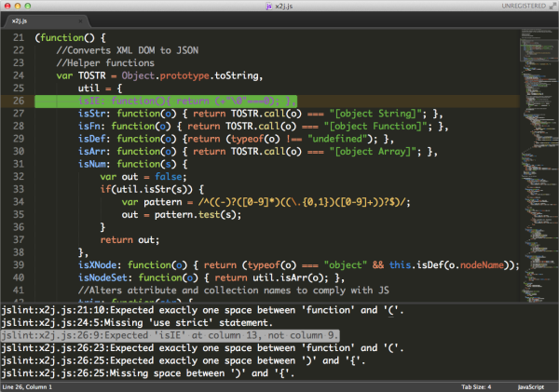Screen dimensions: 559x392
Task: Select the jslint error for line 21:10
Action: pos(202,310)
